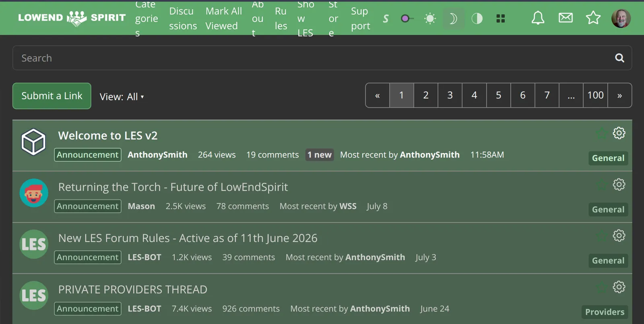Open the 11:58AM latest comment link

coord(487,155)
